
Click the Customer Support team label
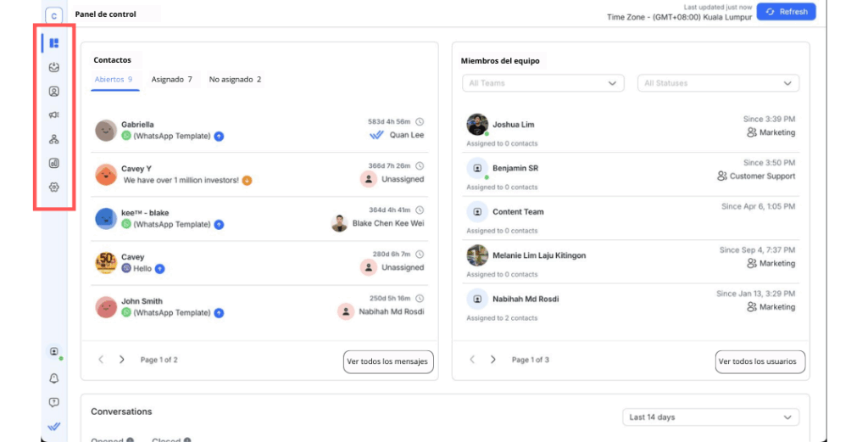tap(762, 176)
